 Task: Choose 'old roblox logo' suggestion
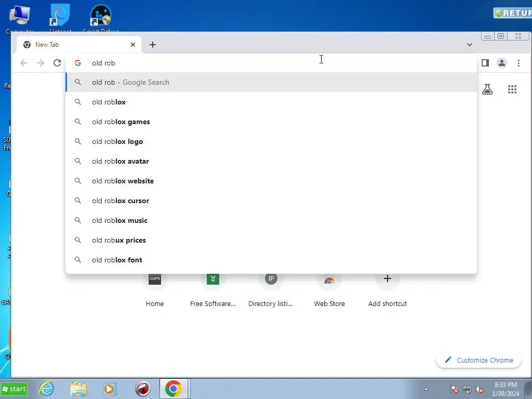[x=271, y=141]
